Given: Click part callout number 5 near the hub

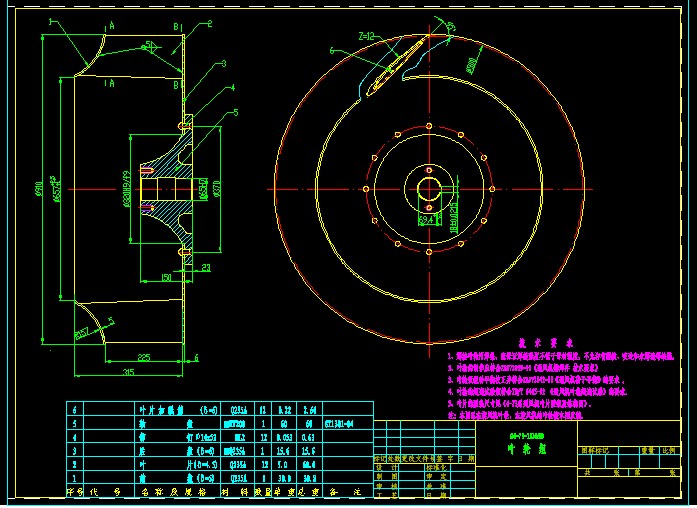Looking at the screenshot, I should coord(233,112).
